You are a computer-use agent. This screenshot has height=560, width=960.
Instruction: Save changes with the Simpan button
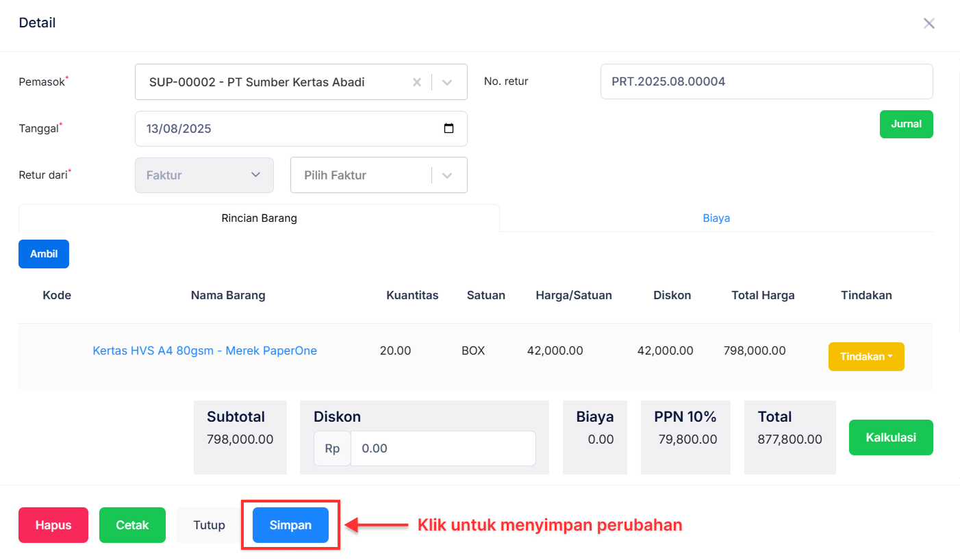(x=290, y=524)
